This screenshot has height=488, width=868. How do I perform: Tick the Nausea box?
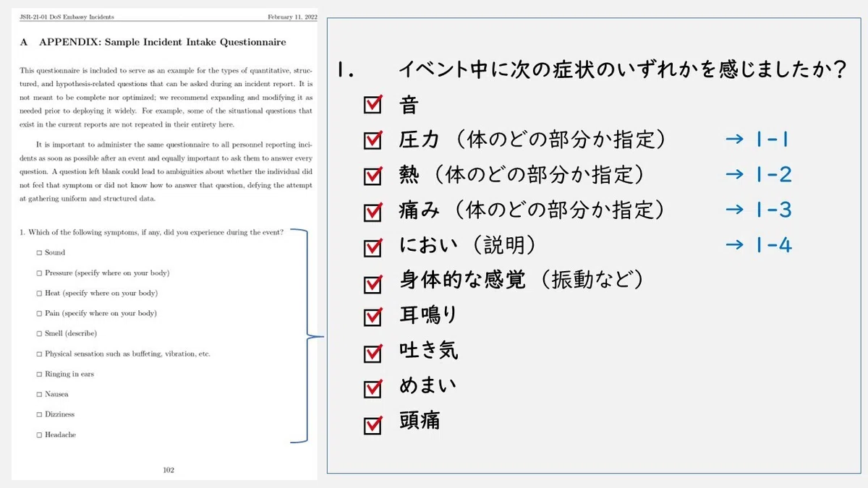pos(39,395)
